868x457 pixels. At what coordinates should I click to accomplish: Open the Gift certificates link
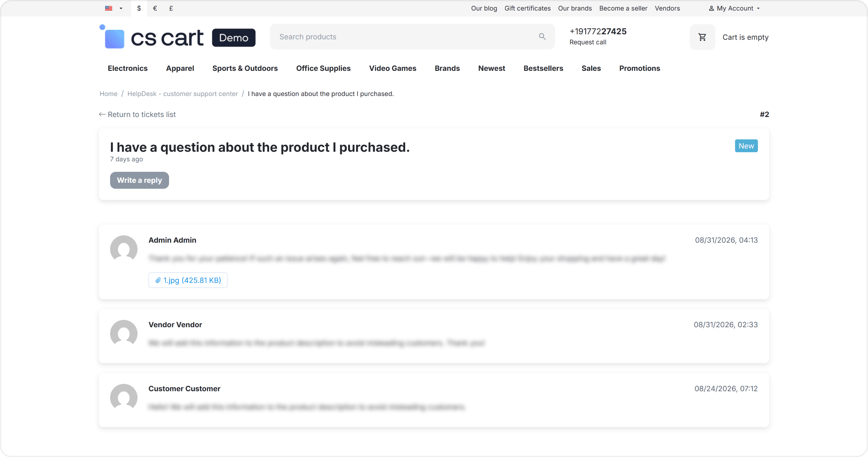click(528, 8)
